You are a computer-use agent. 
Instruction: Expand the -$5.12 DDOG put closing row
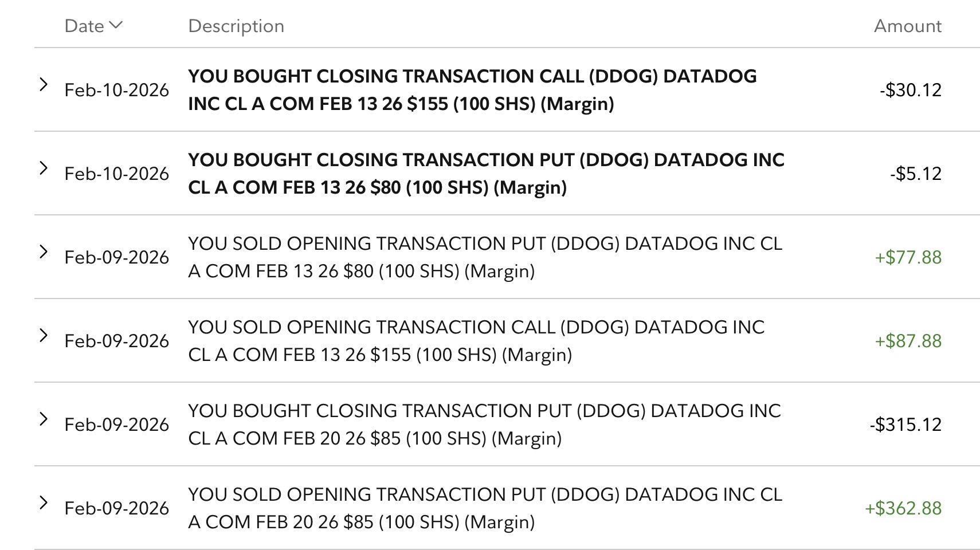click(44, 168)
